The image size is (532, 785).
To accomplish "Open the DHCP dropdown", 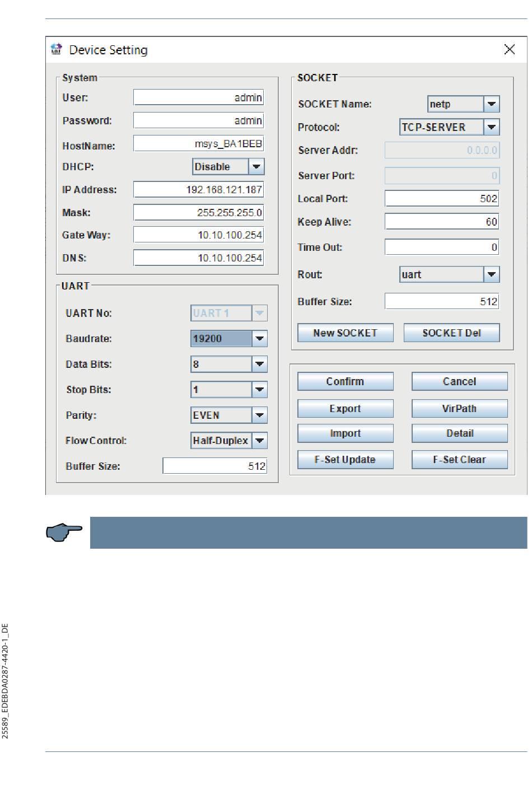I will 228,166.
